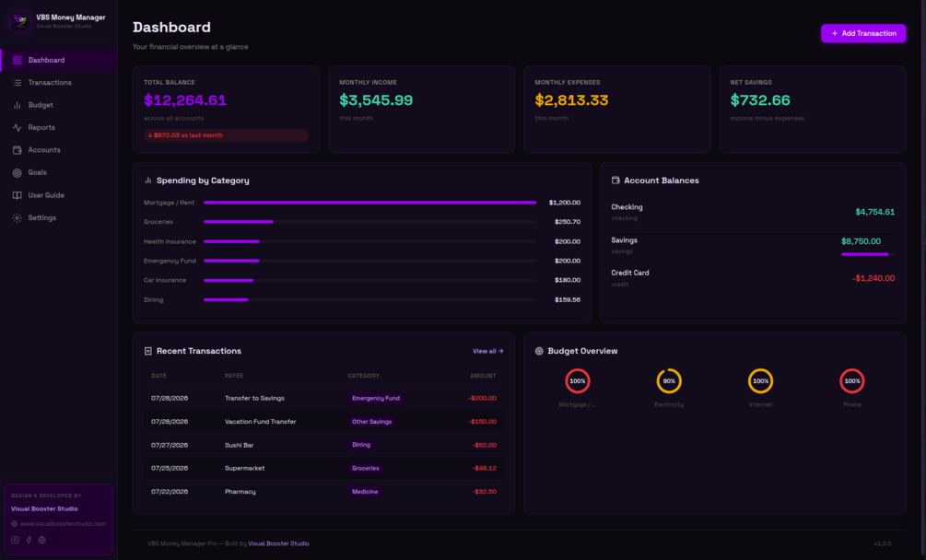
Task: Open the Transactions list icon in sidebar
Action: [x=18, y=83]
